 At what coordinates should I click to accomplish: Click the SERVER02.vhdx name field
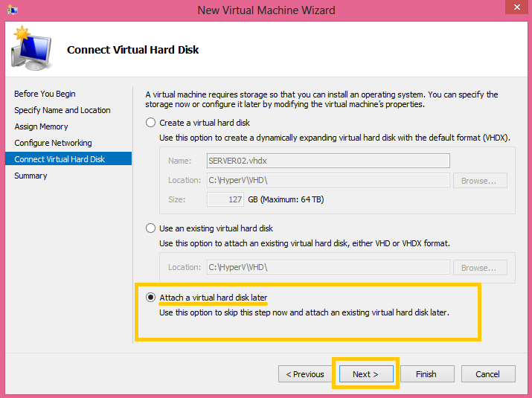tap(328, 161)
